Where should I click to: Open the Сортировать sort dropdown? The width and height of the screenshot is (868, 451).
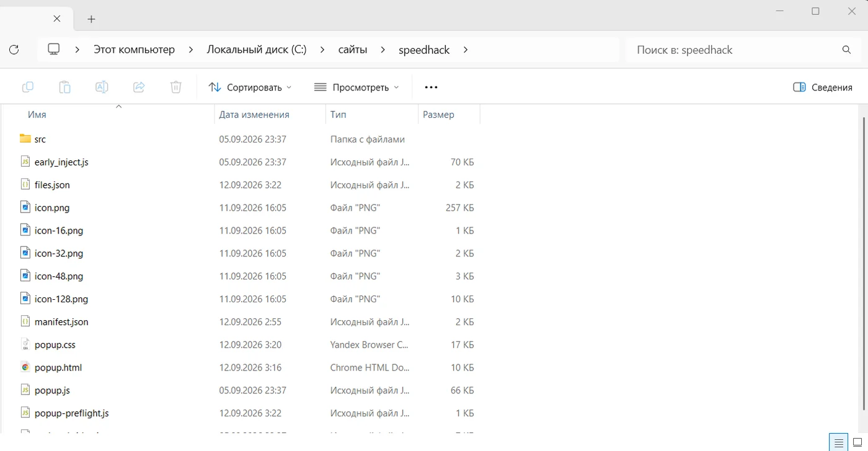pos(250,87)
